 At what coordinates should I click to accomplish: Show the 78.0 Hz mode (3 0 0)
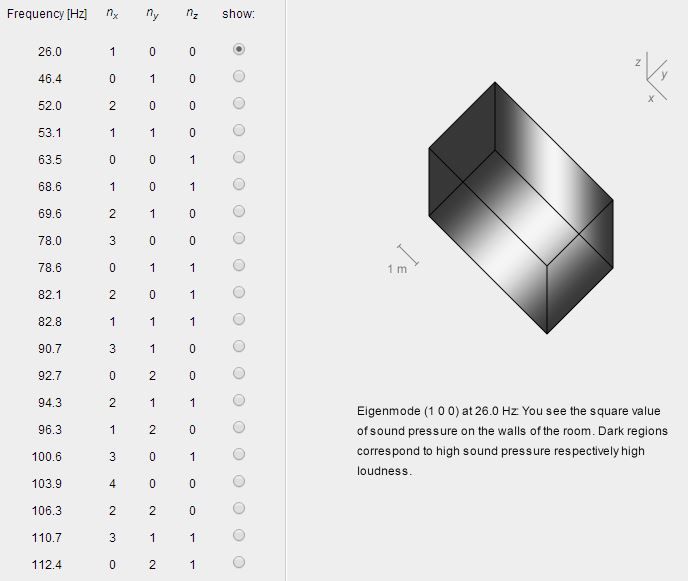239,238
